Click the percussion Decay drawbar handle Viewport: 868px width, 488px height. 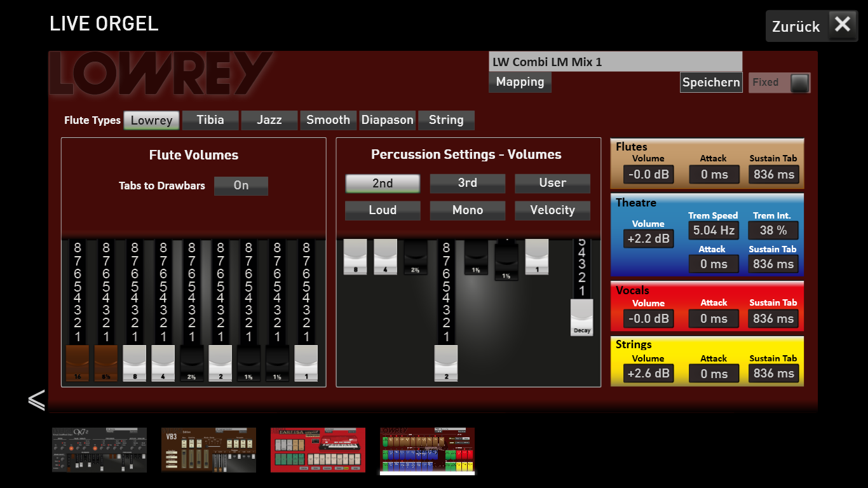[x=581, y=318]
